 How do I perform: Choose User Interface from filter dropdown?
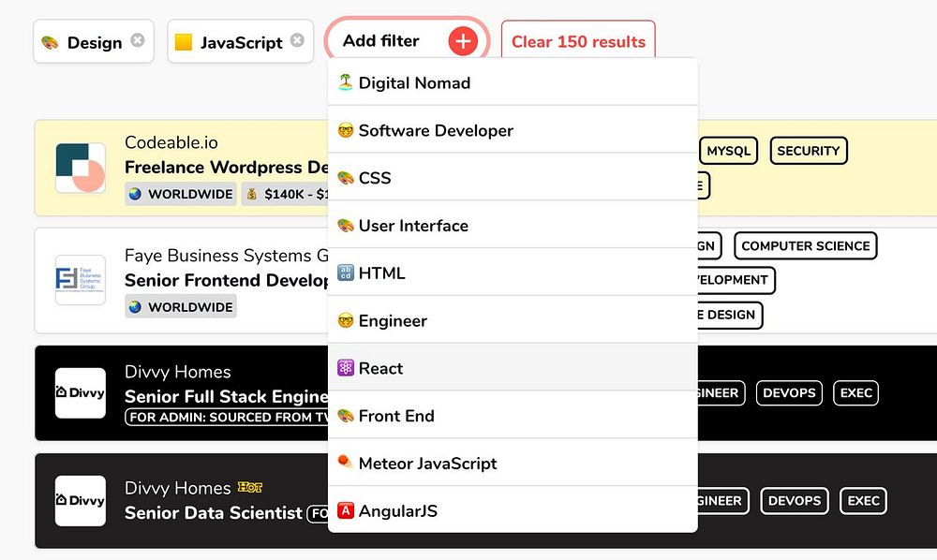(x=513, y=226)
